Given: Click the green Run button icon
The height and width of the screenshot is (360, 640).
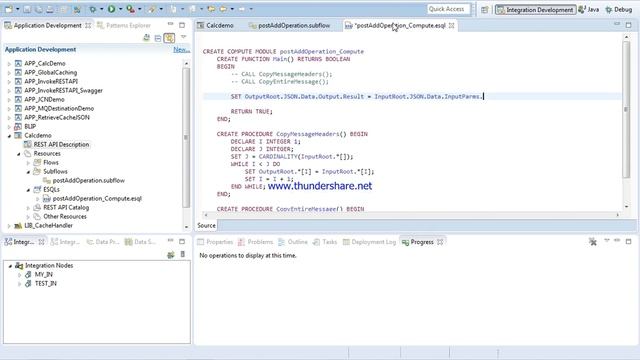Looking at the screenshot, I should coord(111,9).
